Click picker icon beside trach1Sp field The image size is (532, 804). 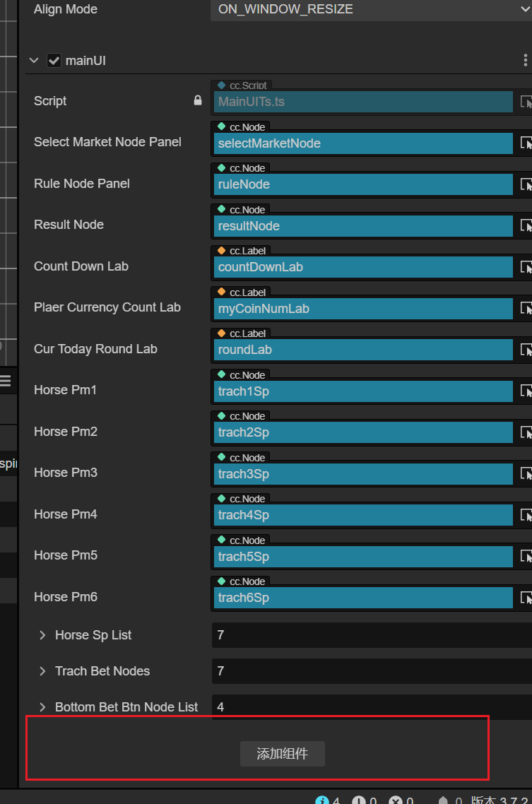tap(526, 391)
